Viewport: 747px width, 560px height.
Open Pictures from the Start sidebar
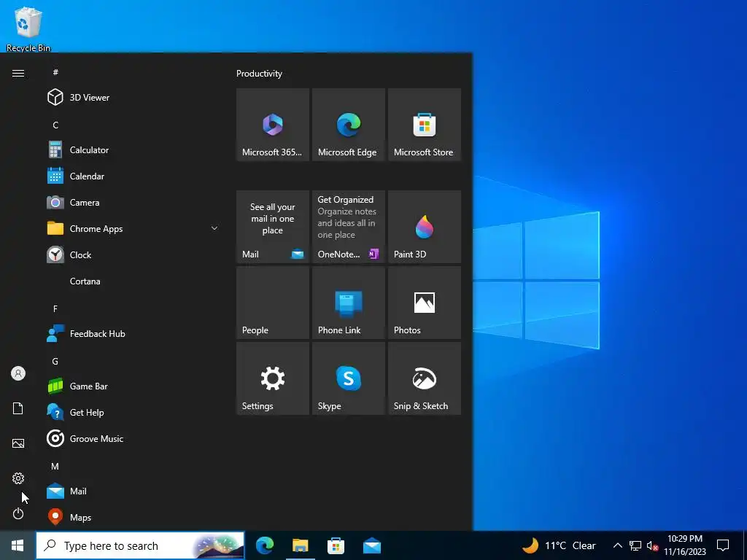point(18,443)
